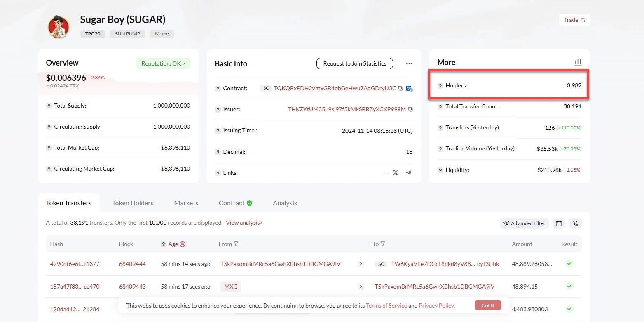
Task: Open transaction hash 187a47f83... ce470
Action: click(75, 287)
